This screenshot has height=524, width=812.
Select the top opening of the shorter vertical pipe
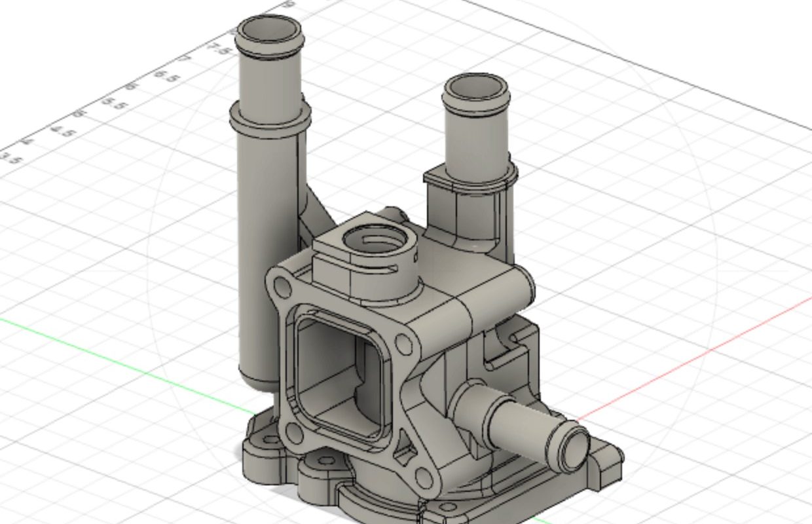[476, 87]
